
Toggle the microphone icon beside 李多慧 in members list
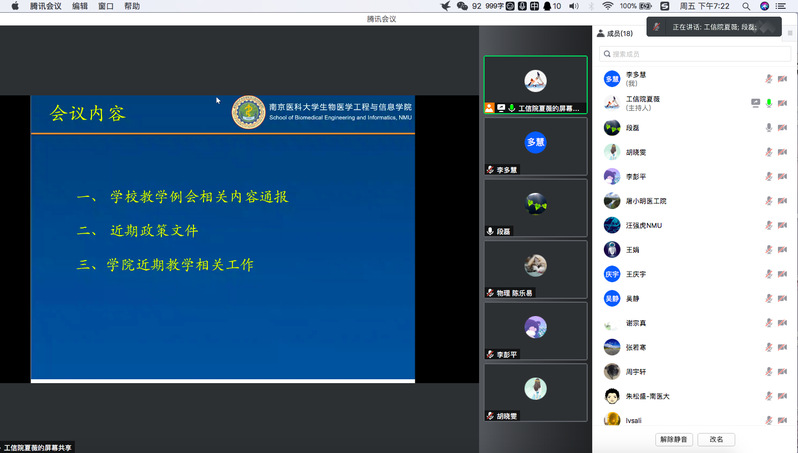(769, 78)
